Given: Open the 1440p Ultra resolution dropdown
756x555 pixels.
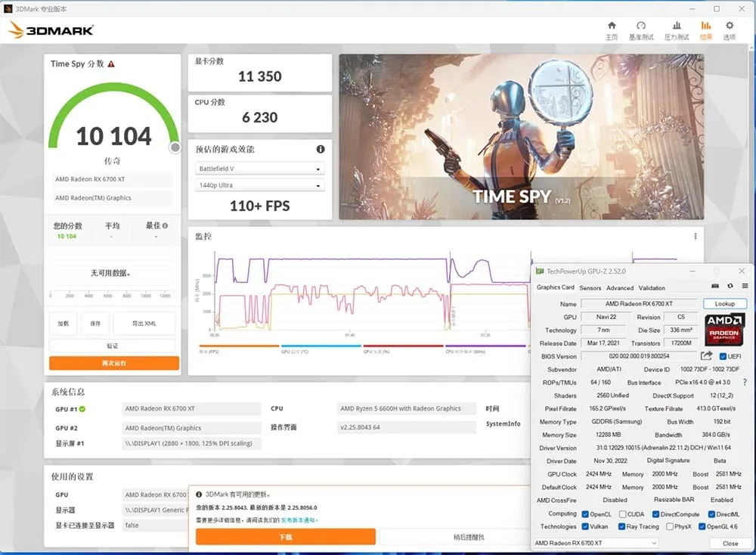Looking at the screenshot, I should [x=259, y=185].
